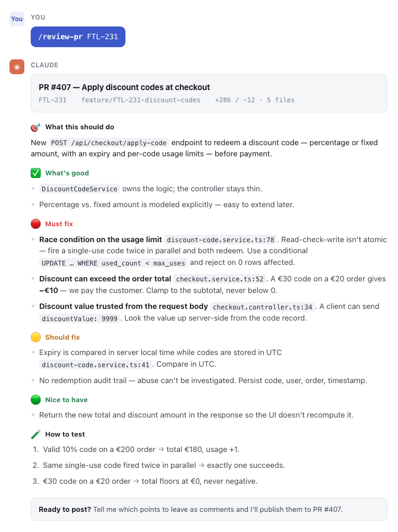Click the discount-code.service.ts:78 file reference
Image resolution: width=398 pixels, height=532 pixels.
coord(220,240)
